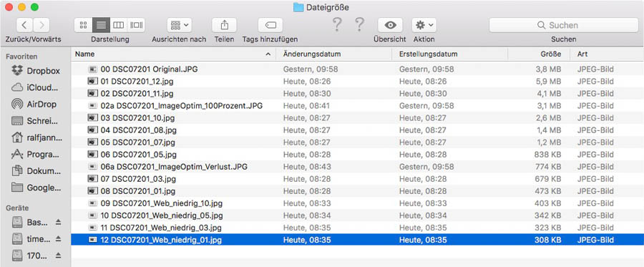The image size is (644, 267).
Task: Open Dropbox in the sidebar
Action: [x=35, y=71]
